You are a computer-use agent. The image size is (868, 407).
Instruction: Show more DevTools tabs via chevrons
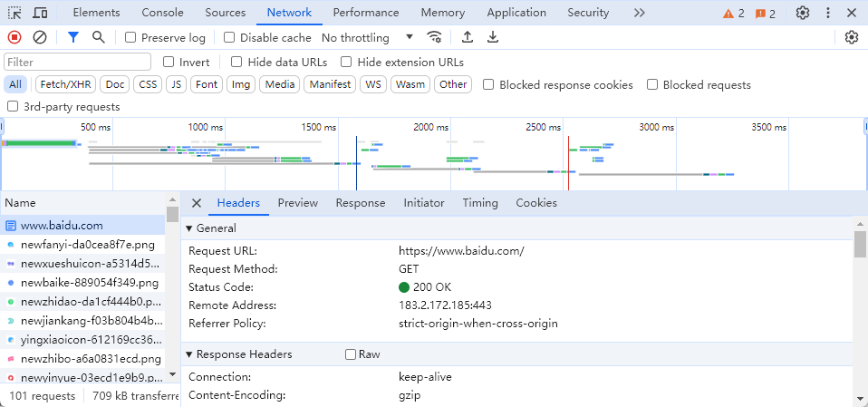point(640,13)
